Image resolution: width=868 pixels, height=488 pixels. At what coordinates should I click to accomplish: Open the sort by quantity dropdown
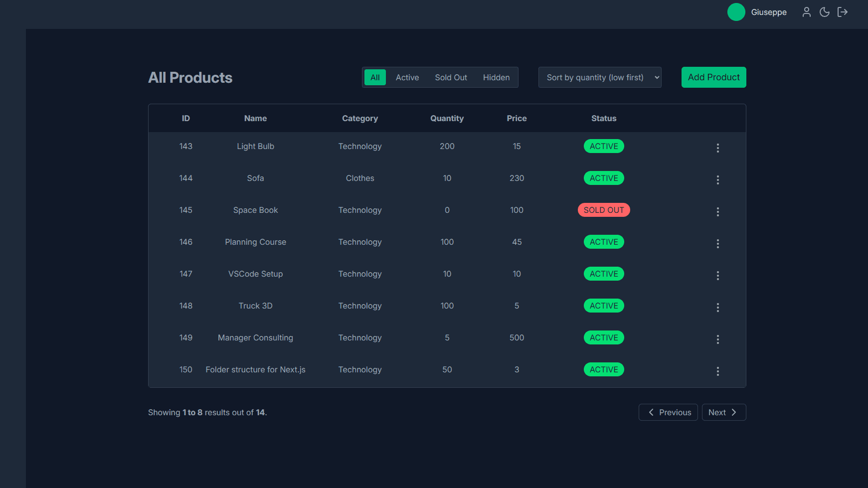[x=600, y=77]
